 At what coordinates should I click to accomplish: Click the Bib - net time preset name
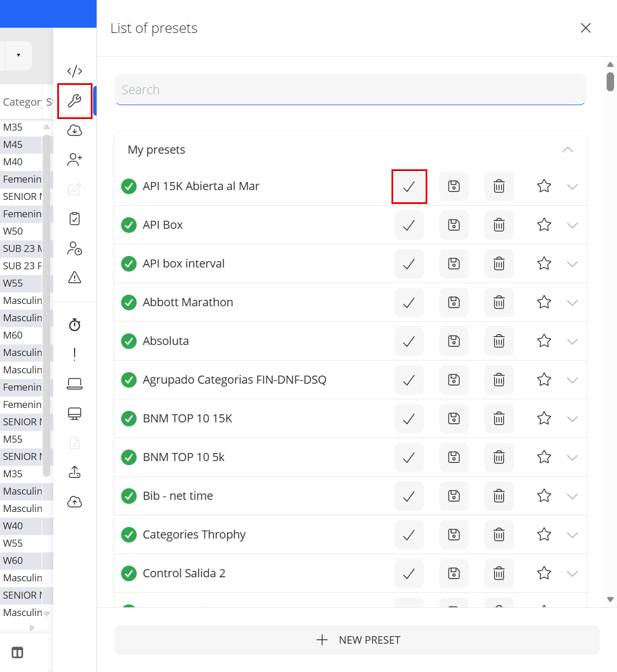coord(178,496)
